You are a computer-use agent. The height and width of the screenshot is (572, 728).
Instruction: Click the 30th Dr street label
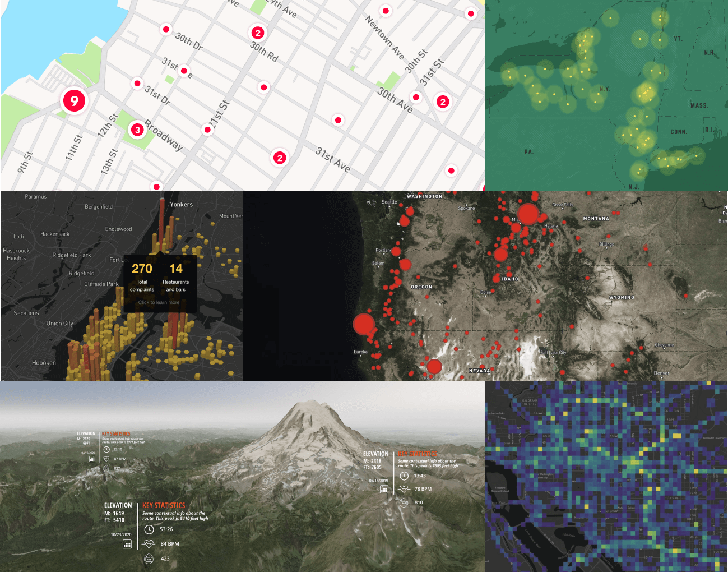189,41
